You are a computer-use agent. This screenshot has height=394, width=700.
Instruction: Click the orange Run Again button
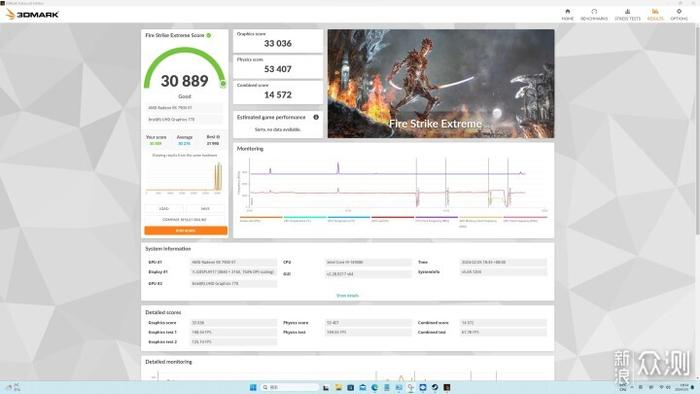[x=186, y=231]
